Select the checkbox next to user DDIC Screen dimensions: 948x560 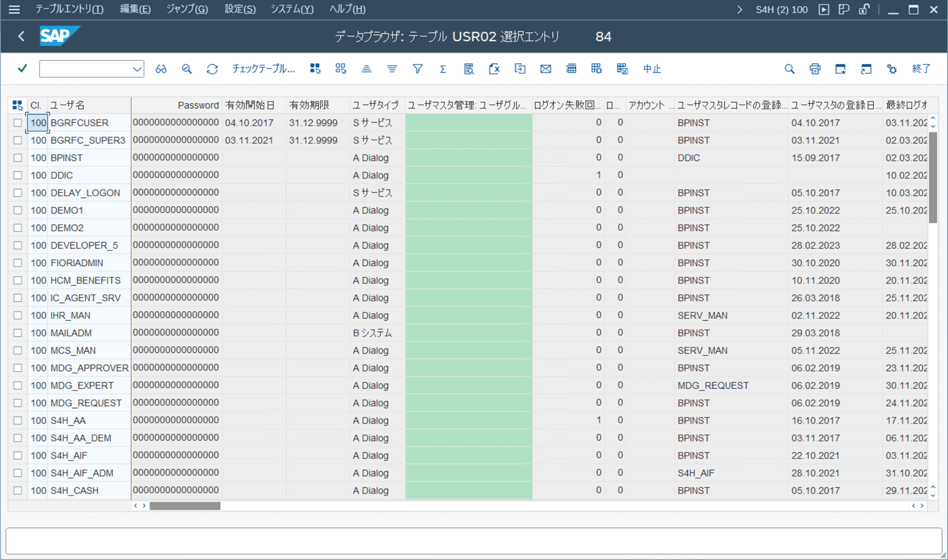pos(17,175)
